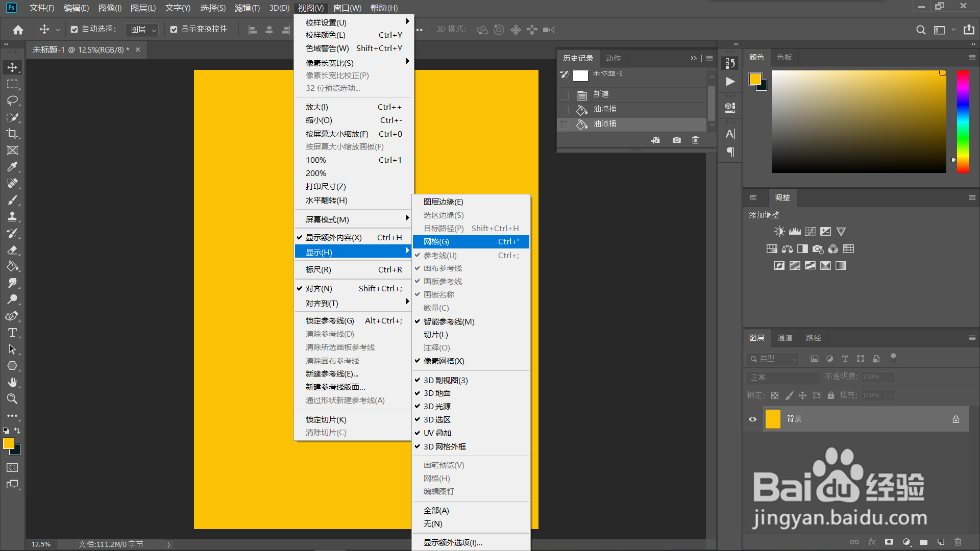This screenshot has width=980, height=551.
Task: Add a Brightness/Contrast adjustment icon
Action: [779, 232]
